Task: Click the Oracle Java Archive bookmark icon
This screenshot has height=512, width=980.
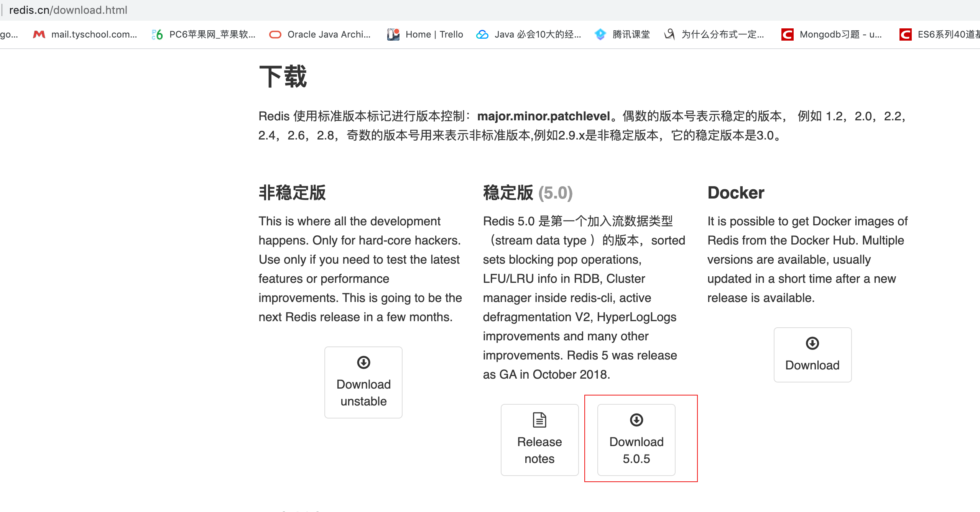Action: tap(275, 34)
